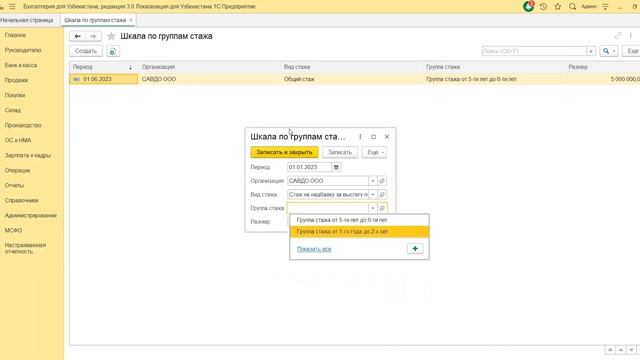
Task: Focus the empty Группа стажа field
Action: coord(328,208)
